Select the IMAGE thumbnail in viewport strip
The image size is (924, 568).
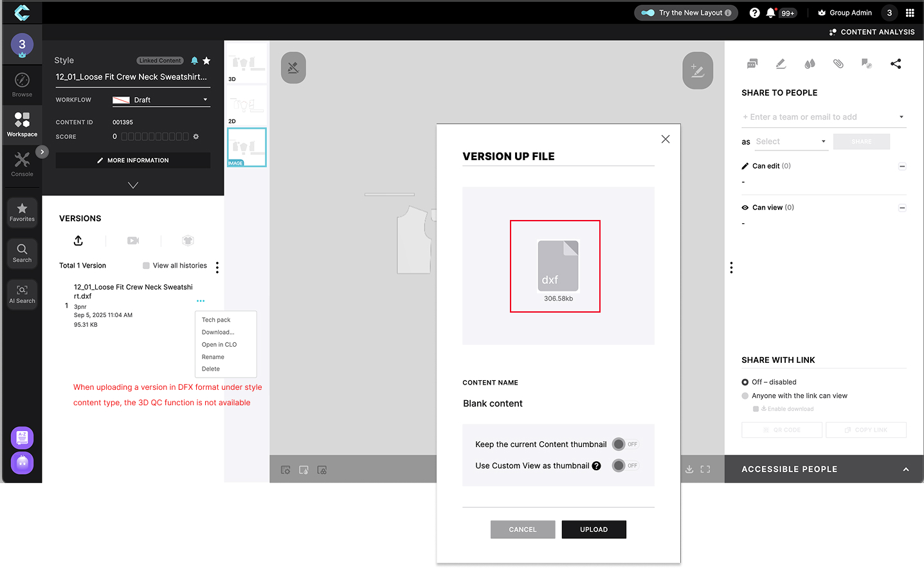pyautogui.click(x=246, y=147)
